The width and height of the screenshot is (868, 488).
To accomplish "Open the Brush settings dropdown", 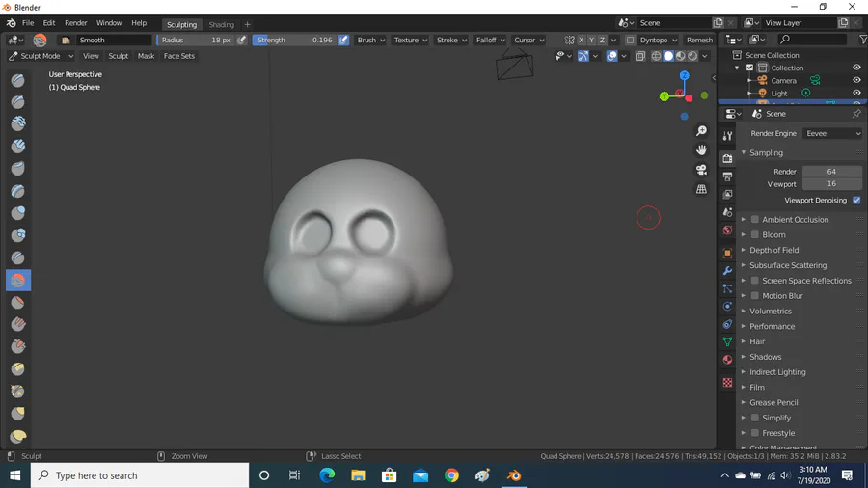I will [x=371, y=40].
